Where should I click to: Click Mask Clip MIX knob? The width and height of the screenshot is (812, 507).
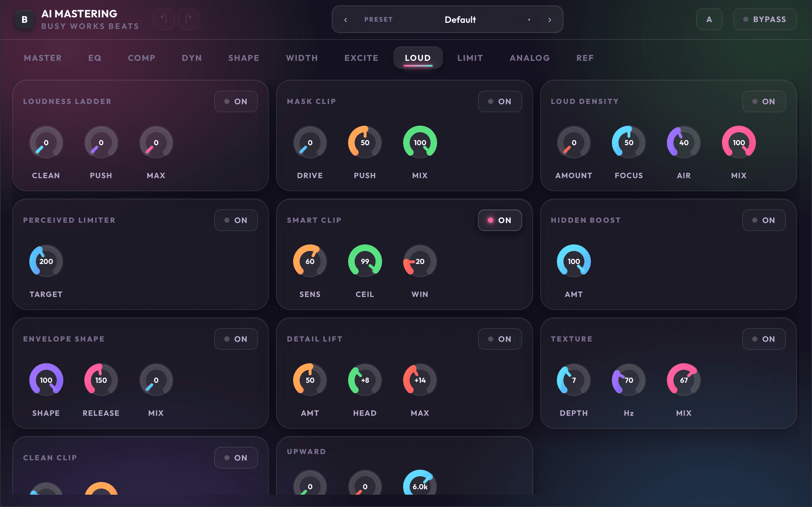click(x=420, y=142)
